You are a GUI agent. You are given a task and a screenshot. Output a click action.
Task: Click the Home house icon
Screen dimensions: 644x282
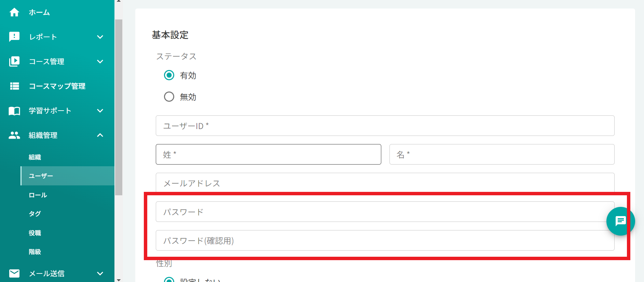14,12
